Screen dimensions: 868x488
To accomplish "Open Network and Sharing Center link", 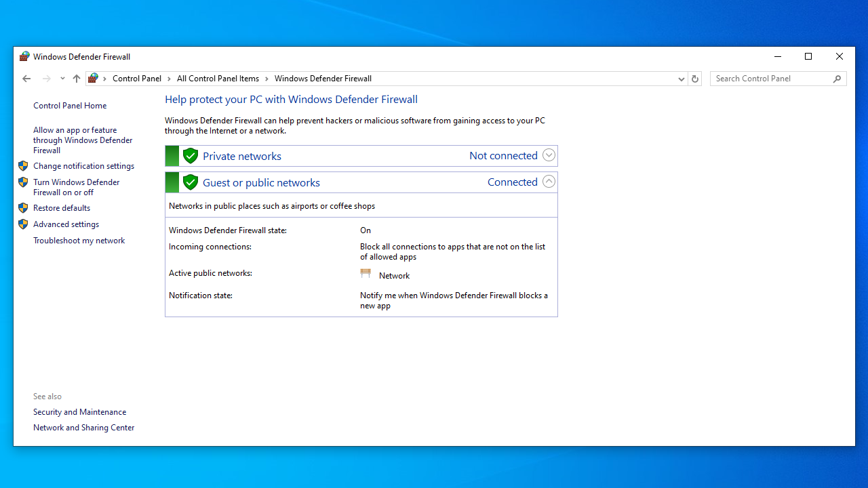I will [83, 428].
